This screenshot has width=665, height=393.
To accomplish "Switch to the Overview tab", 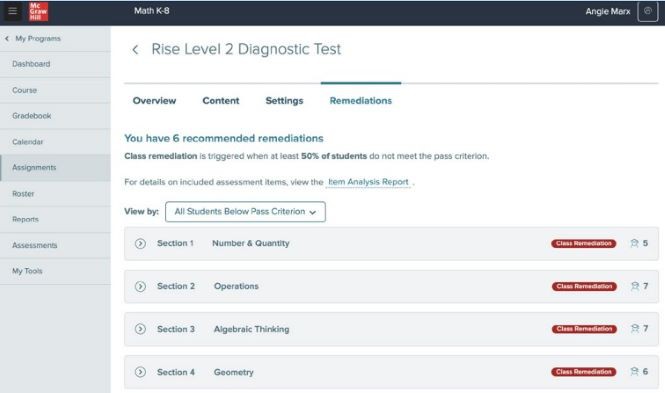I will click(154, 101).
